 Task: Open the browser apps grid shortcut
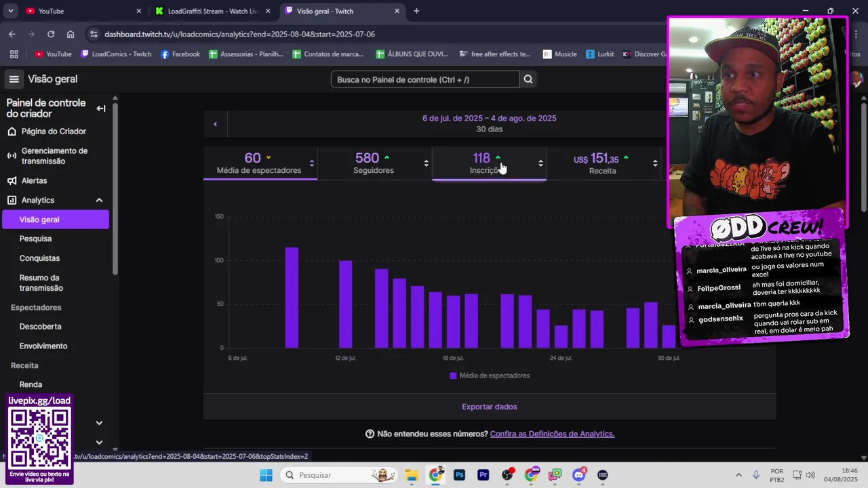coord(14,54)
